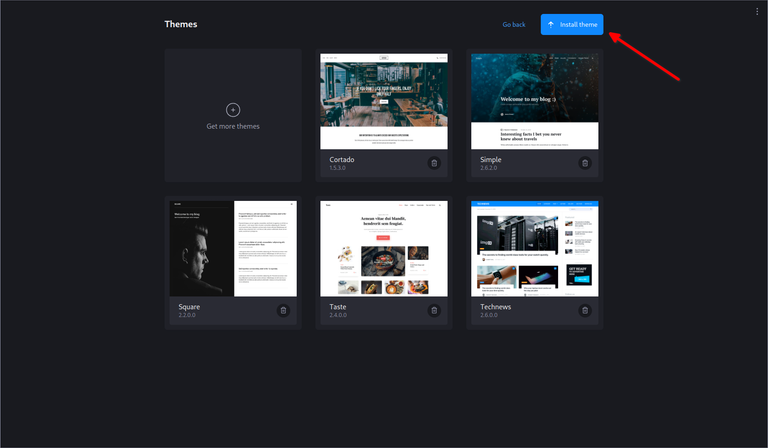Open the three-dot menu in top corner

pyautogui.click(x=757, y=12)
